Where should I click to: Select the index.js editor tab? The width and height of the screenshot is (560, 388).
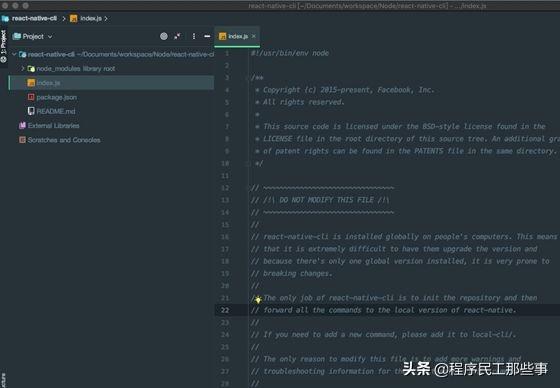237,36
